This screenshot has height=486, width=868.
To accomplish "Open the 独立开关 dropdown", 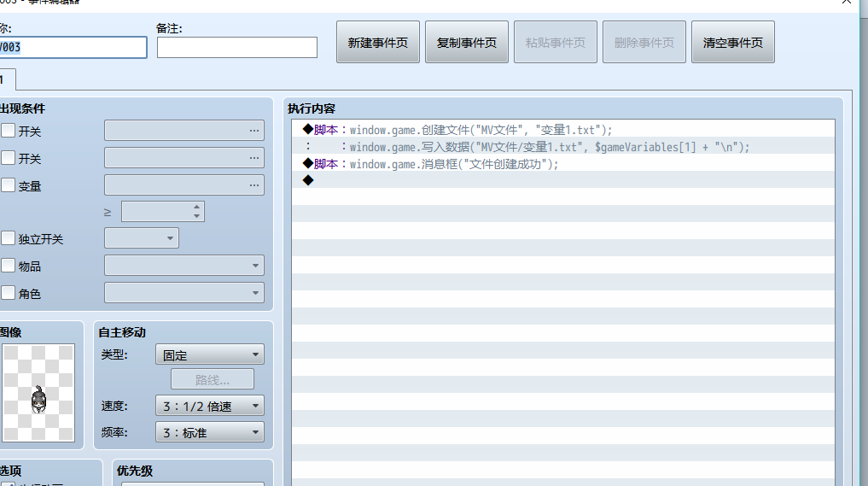I will [142, 238].
